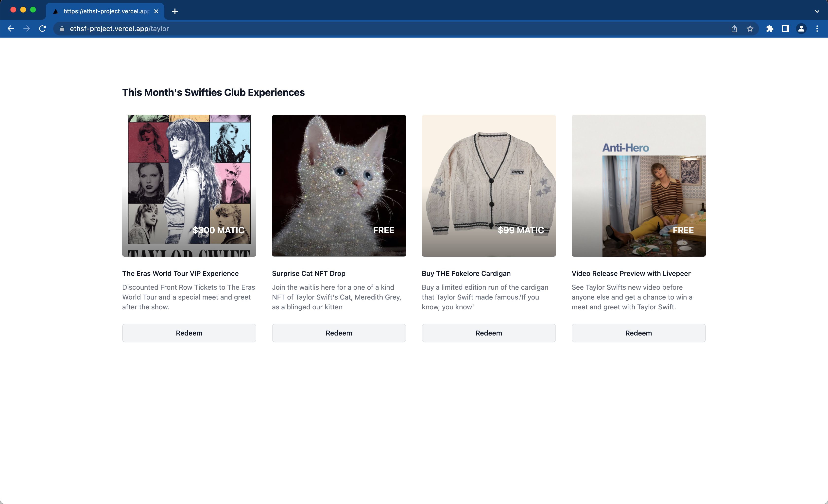
Task: Click the "$99 MATIC" price label
Action: pos(521,230)
